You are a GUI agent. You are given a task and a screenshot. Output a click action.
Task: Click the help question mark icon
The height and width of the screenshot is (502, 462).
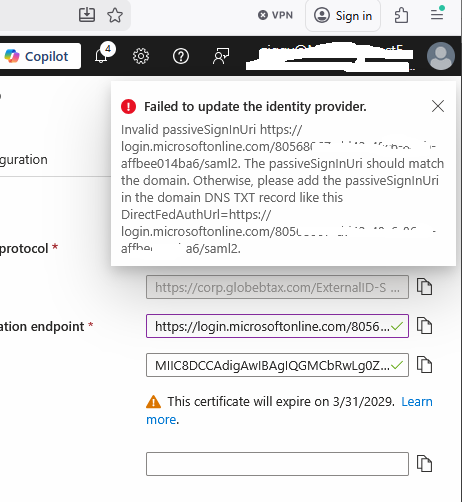click(x=181, y=56)
